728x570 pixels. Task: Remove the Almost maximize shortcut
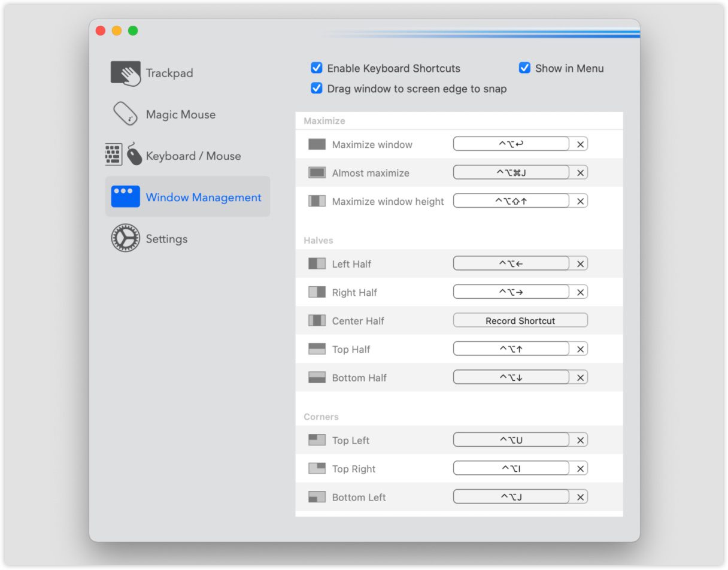coord(580,173)
